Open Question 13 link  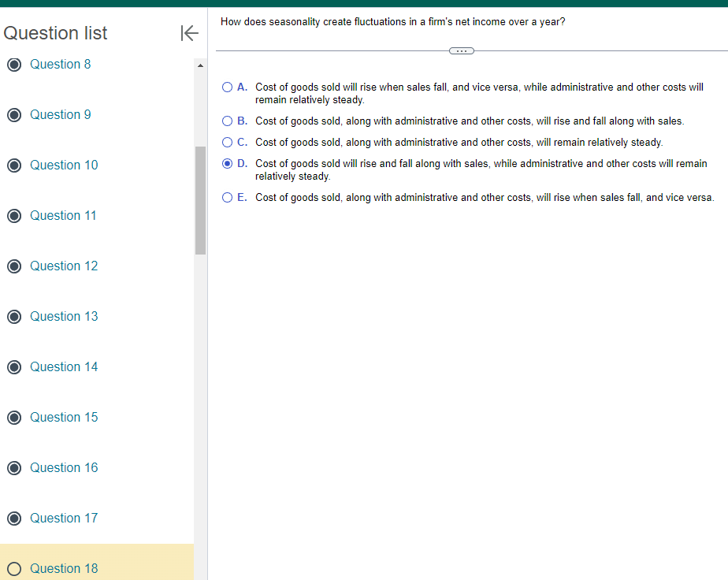pyautogui.click(x=64, y=317)
